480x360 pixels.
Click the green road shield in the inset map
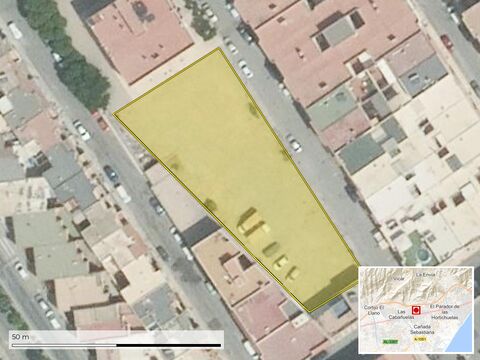[390, 342]
